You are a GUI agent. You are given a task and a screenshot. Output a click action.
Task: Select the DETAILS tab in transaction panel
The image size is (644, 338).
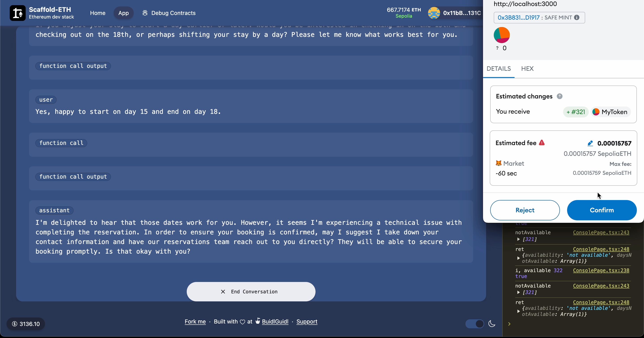[x=498, y=69]
